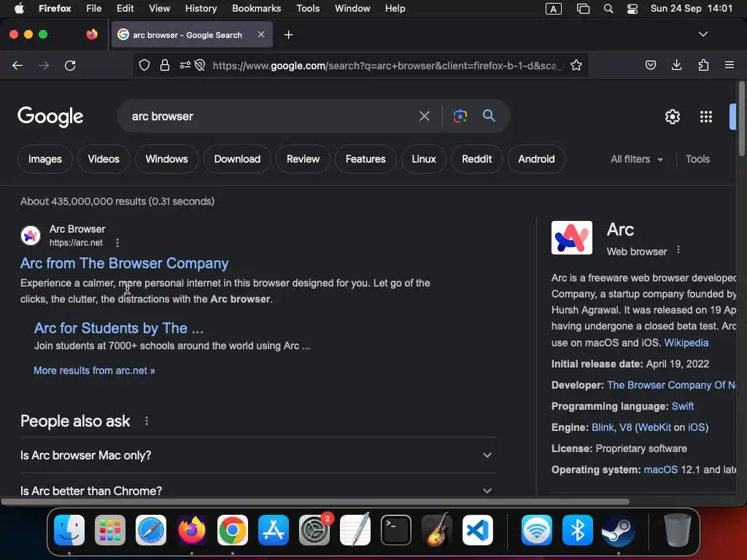The image size is (747, 560).
Task: Click the site security padlock icon
Action: click(165, 65)
